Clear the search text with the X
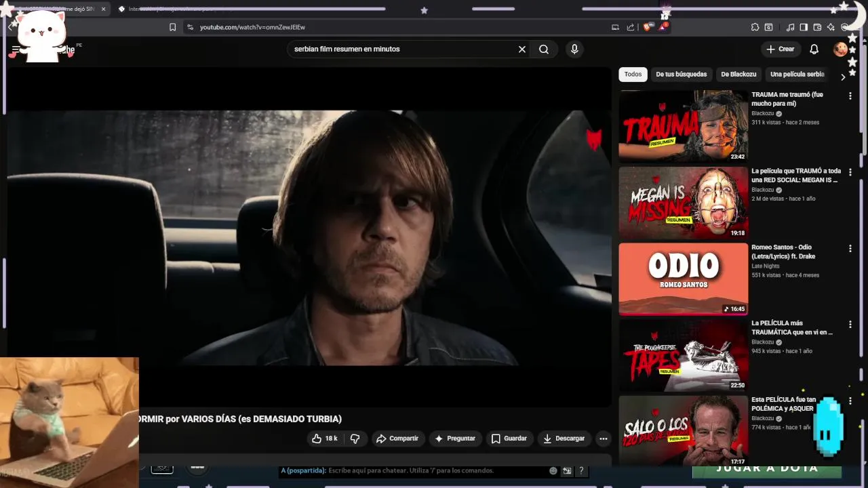The width and height of the screenshot is (868, 488). 522,49
